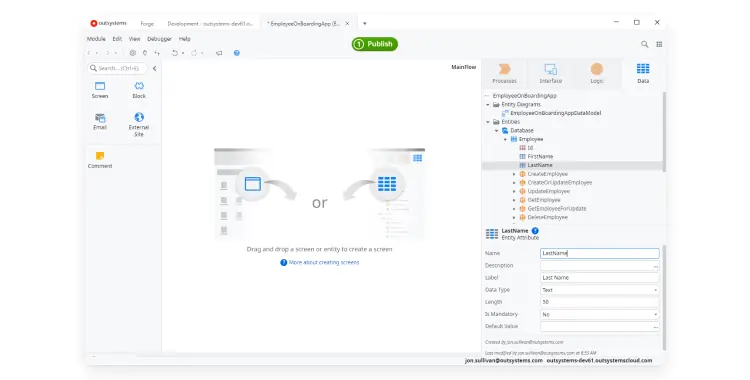Viewport: 750px width, 380px height.
Task: Click the module settings gear icon
Action: coord(132,53)
